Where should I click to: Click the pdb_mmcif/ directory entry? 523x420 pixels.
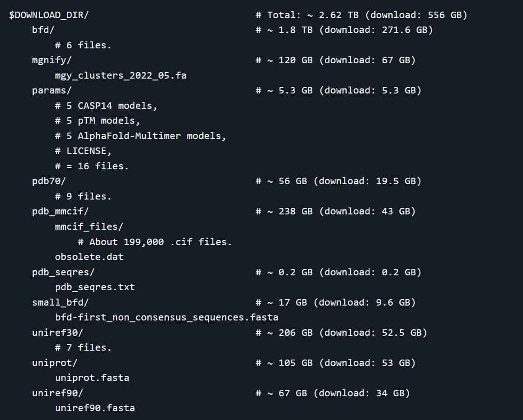pos(60,212)
